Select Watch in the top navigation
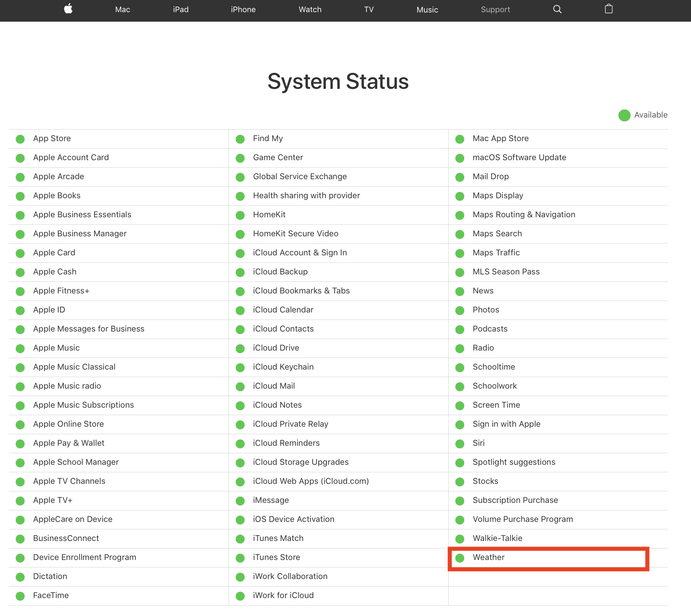 point(310,10)
